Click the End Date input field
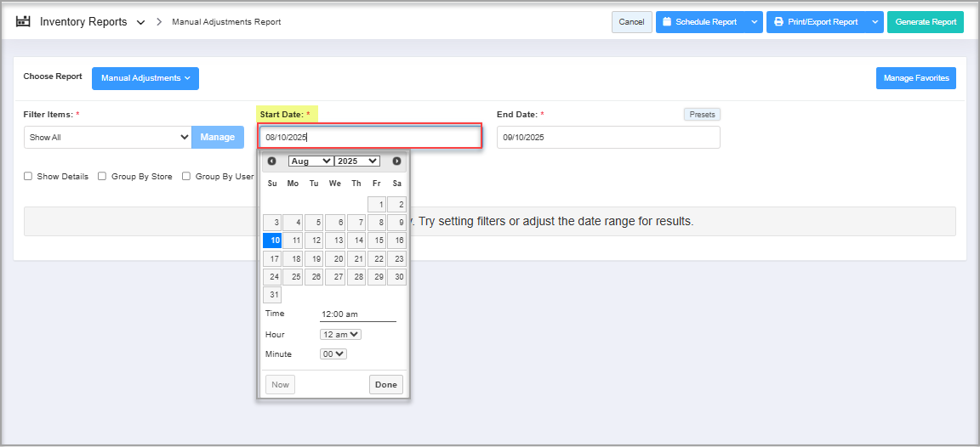980x447 pixels. tap(607, 137)
